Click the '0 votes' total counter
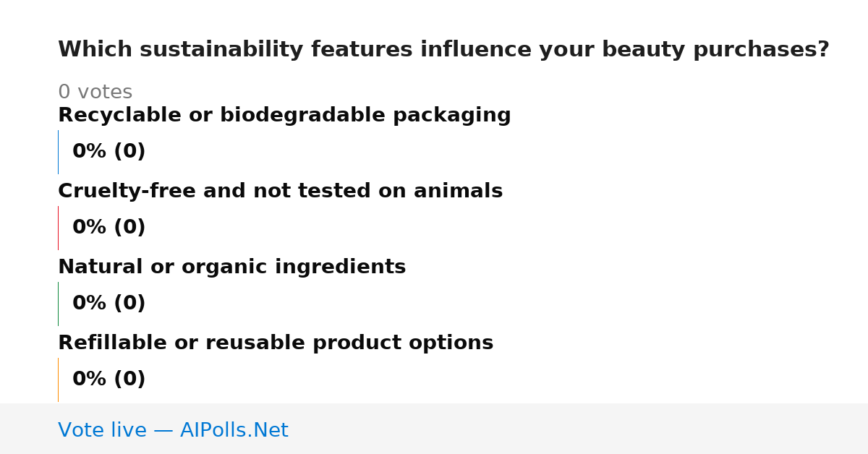The height and width of the screenshot is (454, 868). (95, 93)
